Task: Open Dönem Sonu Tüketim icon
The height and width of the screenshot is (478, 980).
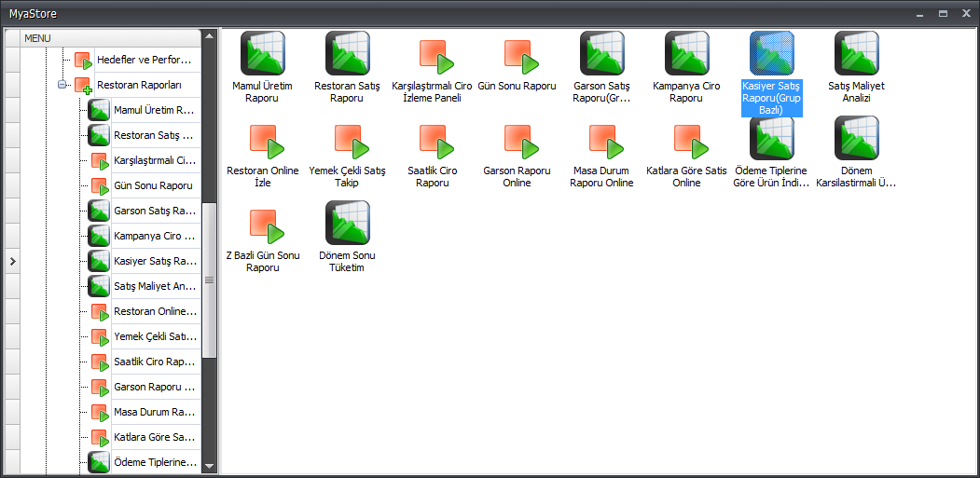Action: 348,223
